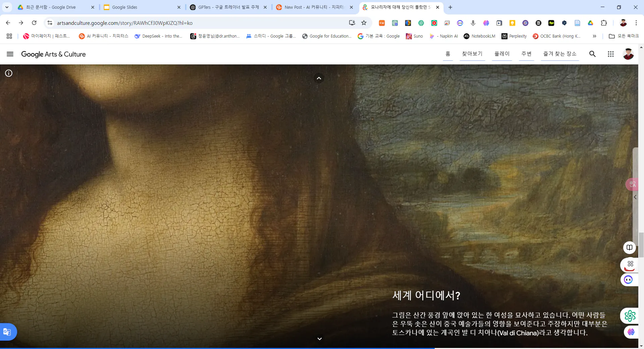Open the Google Arts & Culture hamburger menu

click(x=10, y=54)
